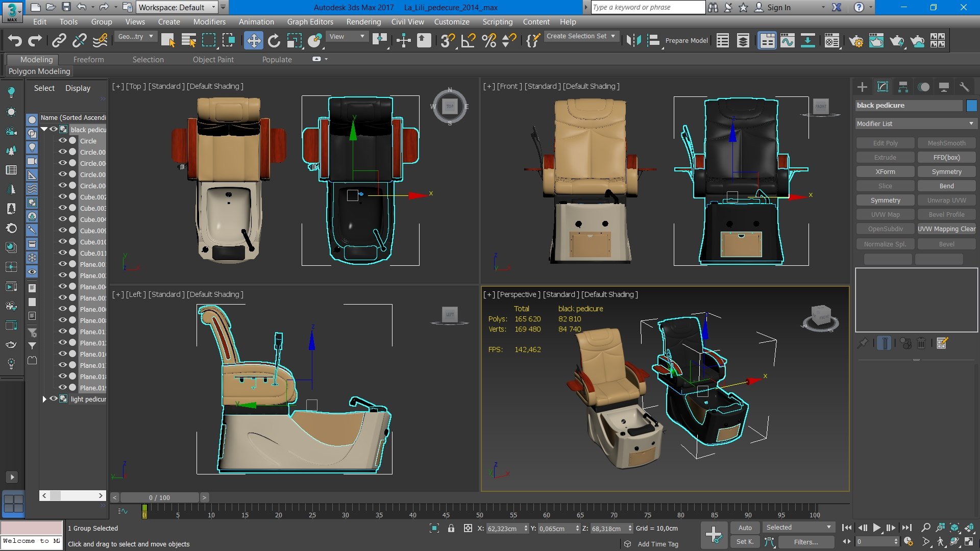The image size is (980, 551).
Task: Toggle selection lock padlock icon
Action: 451,529
